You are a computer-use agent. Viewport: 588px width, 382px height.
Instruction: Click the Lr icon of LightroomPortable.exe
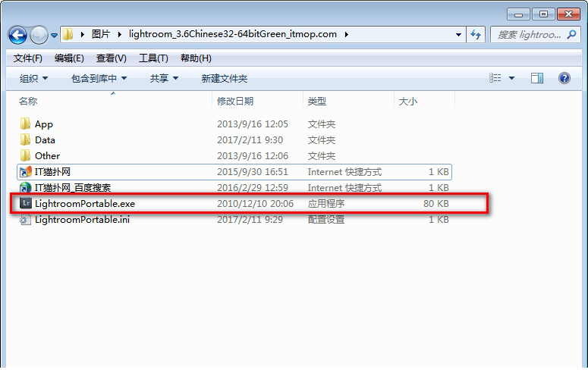(x=26, y=203)
